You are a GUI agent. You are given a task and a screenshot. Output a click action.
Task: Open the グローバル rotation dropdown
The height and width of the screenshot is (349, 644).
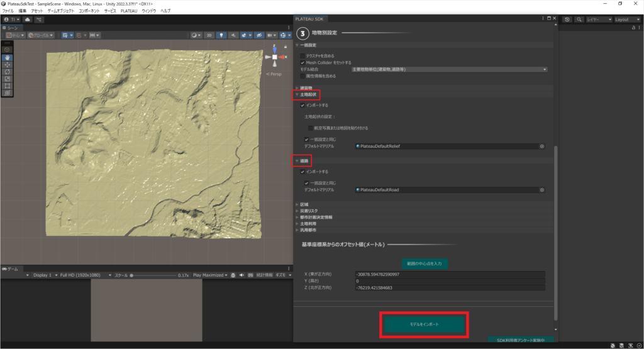41,35
